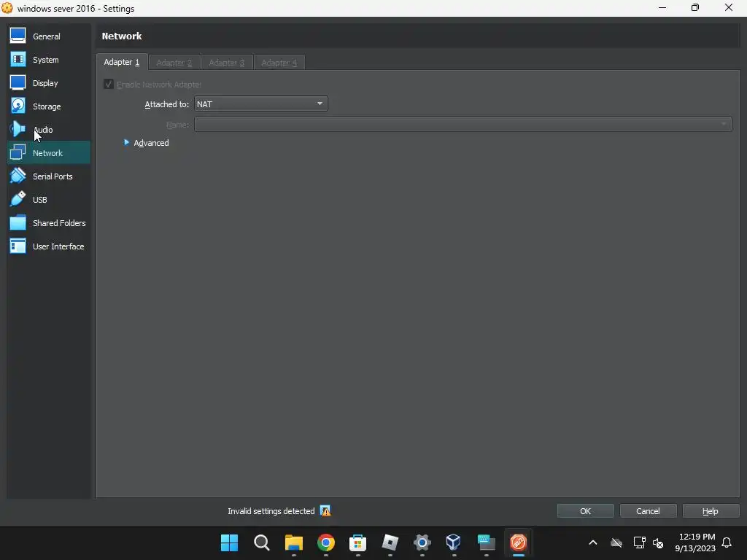Click the Storage disk icon
The width and height of the screenshot is (747, 560).
click(x=18, y=106)
